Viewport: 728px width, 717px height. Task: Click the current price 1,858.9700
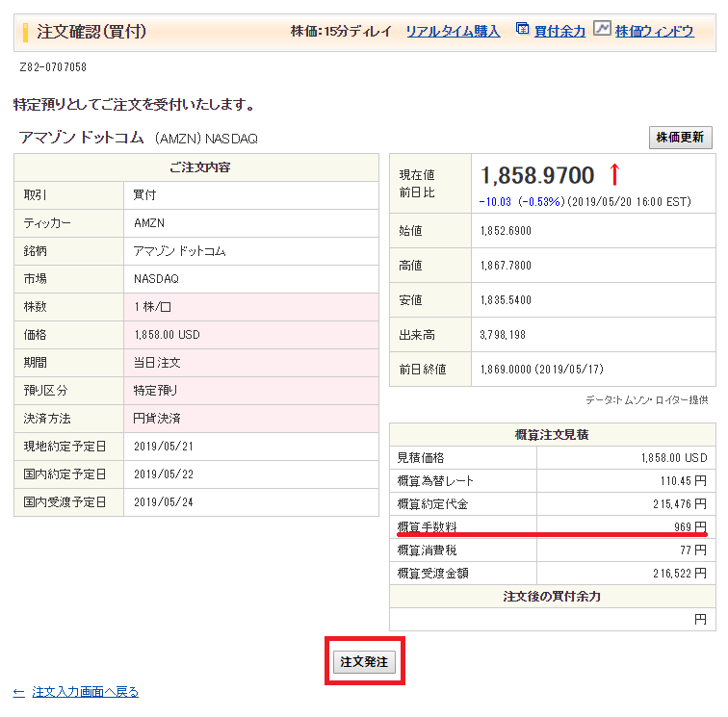tap(537, 175)
